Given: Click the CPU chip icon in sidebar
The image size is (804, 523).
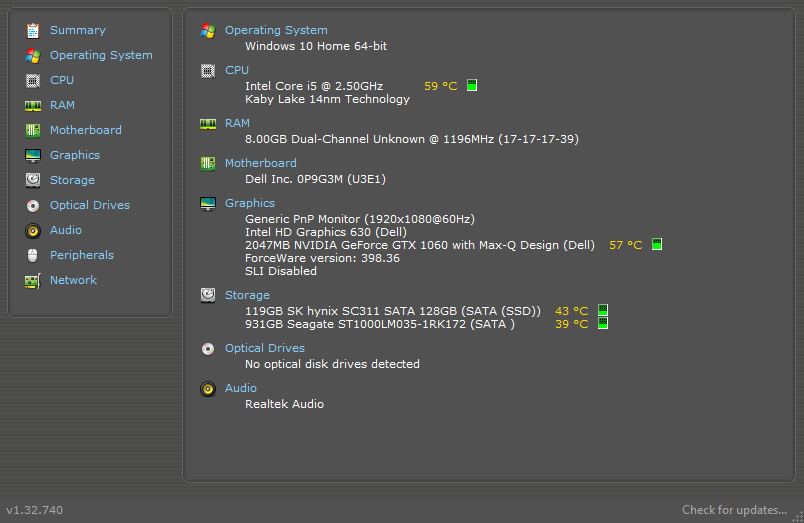Looking at the screenshot, I should (x=33, y=80).
